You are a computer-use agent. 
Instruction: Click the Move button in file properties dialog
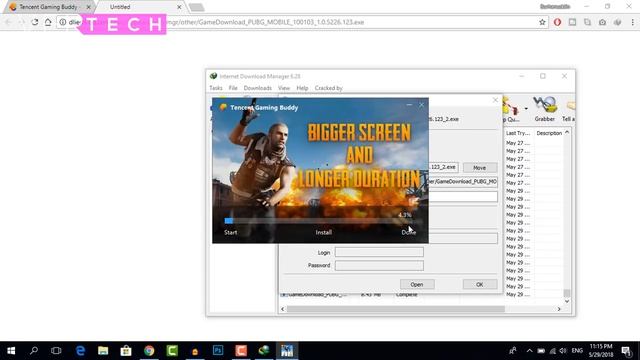tap(480, 168)
